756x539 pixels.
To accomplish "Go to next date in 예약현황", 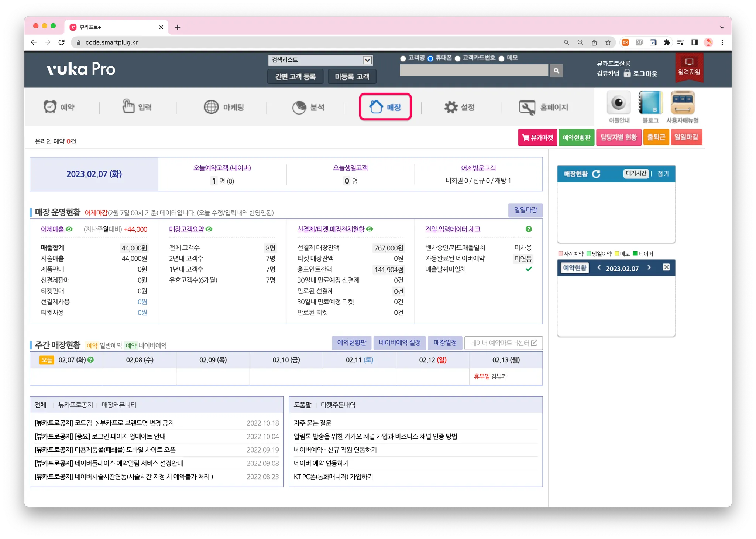I will [x=649, y=267].
